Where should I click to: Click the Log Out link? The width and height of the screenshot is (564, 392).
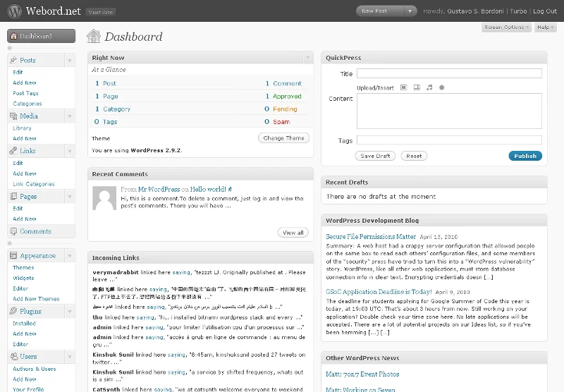click(x=545, y=11)
